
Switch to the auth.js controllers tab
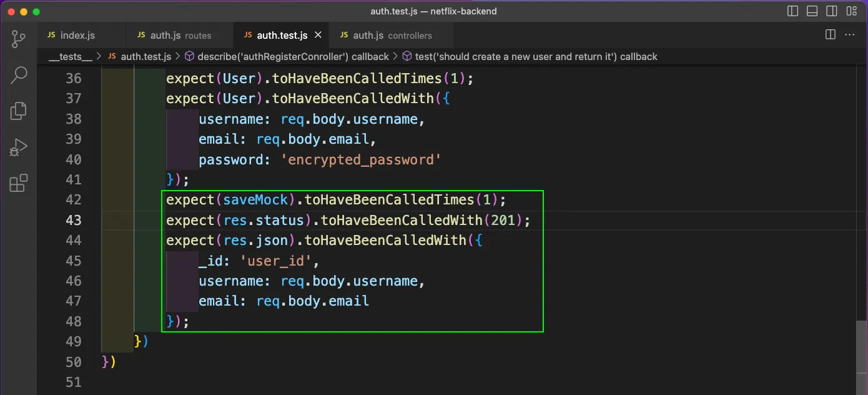tap(392, 35)
